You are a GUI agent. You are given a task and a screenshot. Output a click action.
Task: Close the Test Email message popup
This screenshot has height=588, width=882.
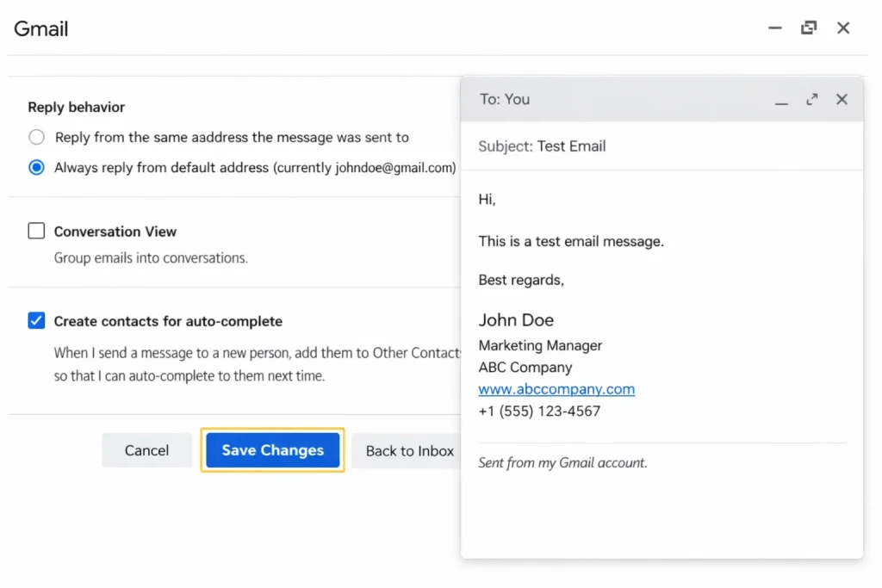tap(842, 100)
